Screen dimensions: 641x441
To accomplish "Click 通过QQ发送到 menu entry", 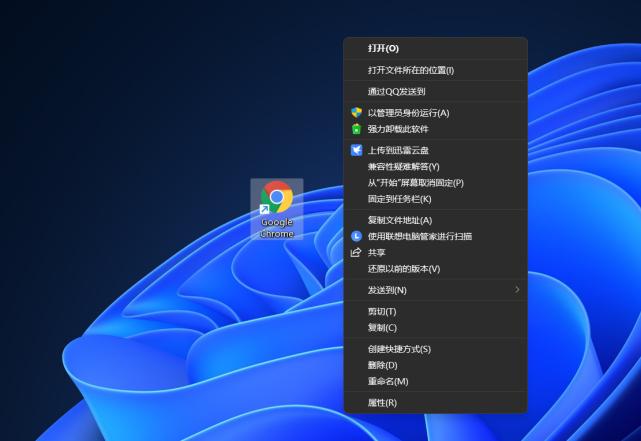I will point(436,92).
